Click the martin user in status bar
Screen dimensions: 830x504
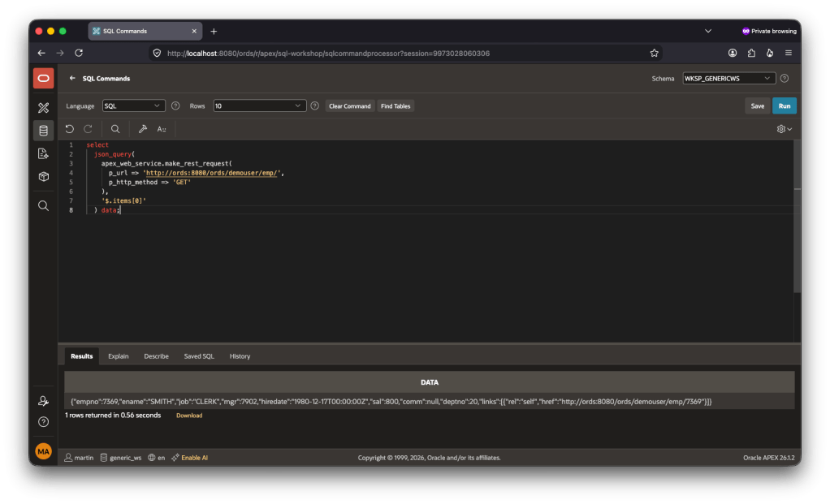click(79, 458)
